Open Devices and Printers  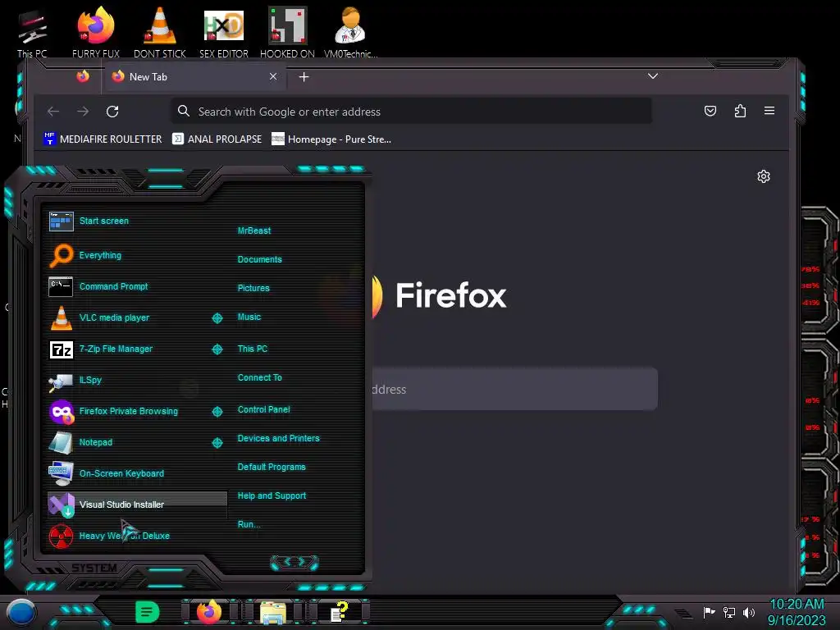pos(279,438)
